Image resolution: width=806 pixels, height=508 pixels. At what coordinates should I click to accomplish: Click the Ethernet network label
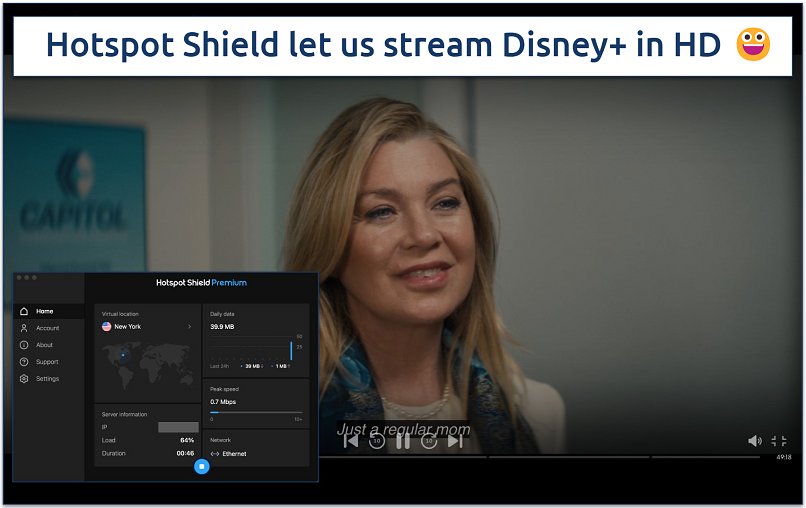point(234,454)
